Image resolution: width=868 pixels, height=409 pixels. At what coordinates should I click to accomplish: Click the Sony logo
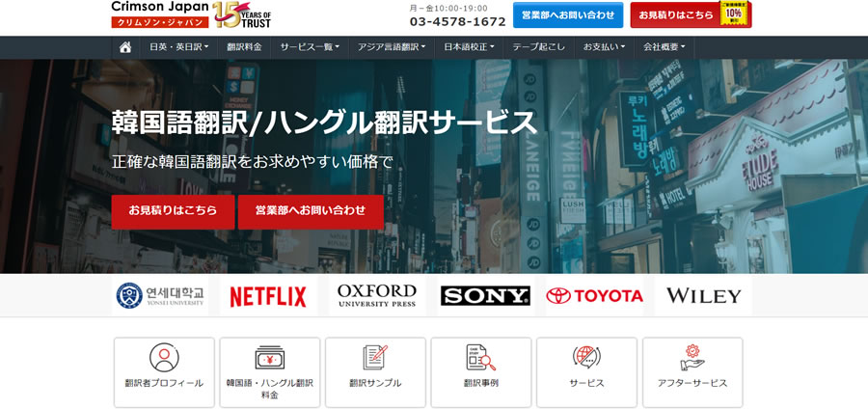[x=485, y=295]
